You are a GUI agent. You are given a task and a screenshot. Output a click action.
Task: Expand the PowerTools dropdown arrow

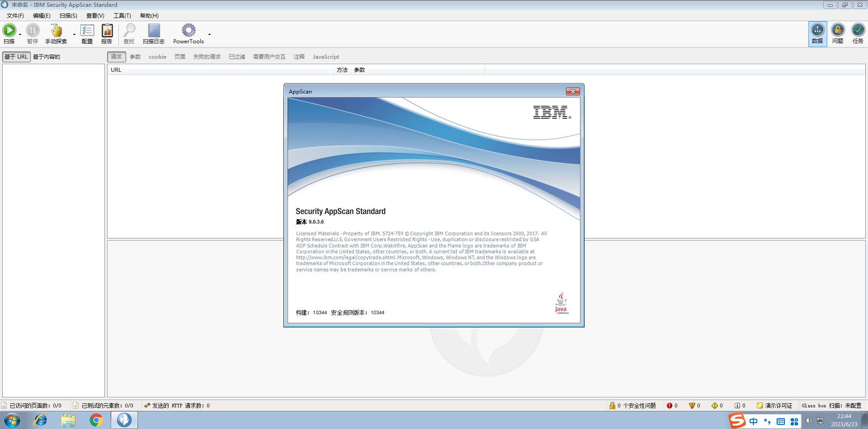209,35
